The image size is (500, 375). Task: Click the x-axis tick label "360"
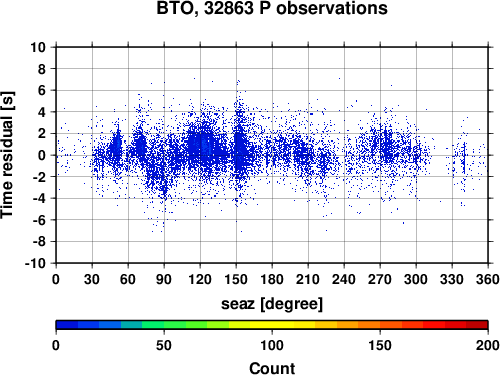click(x=487, y=279)
